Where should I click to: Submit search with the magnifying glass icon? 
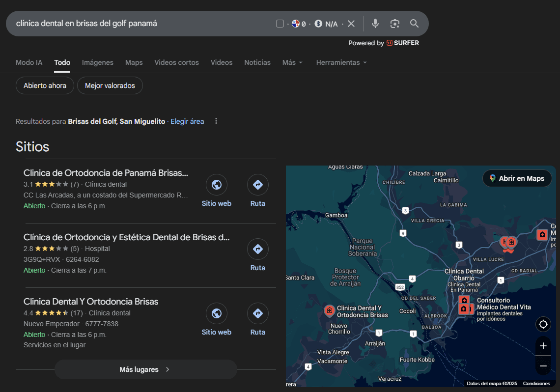click(x=414, y=24)
